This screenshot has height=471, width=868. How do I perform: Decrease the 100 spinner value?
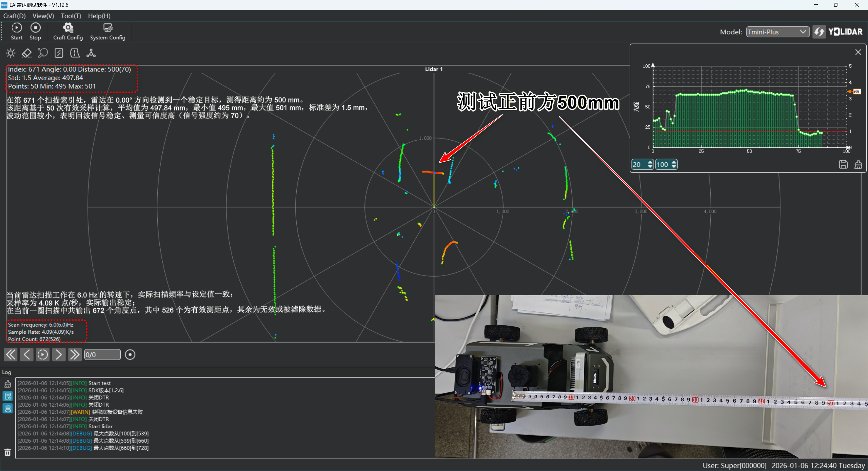coord(674,167)
